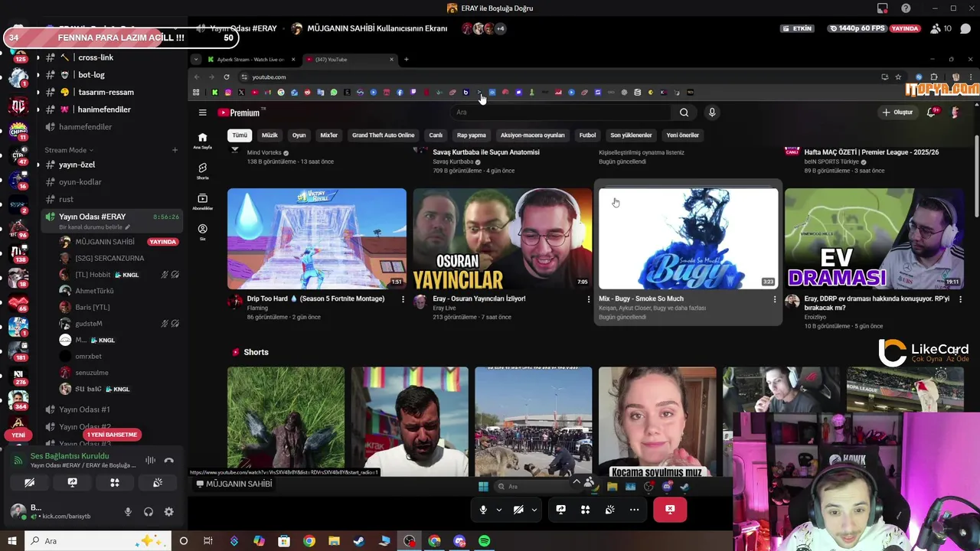Select the Grand Theft Auto Online chip
Viewport: 980px width, 551px height.
(383, 135)
